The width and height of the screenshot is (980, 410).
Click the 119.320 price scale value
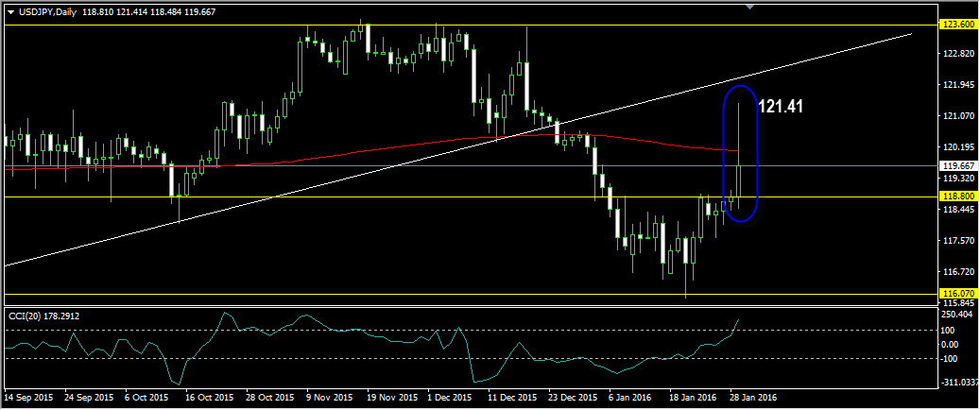pyautogui.click(x=958, y=179)
